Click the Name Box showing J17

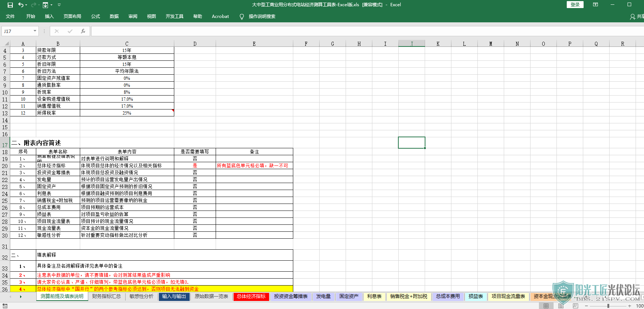17,31
